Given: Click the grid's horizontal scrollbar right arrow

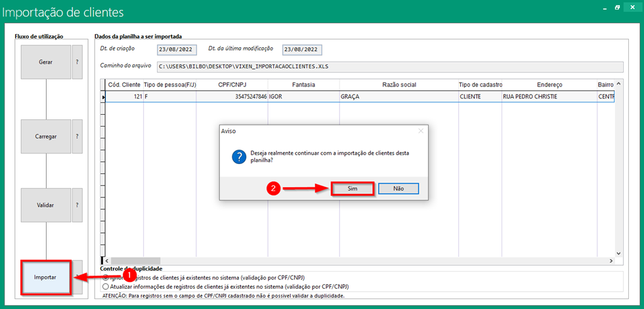Looking at the screenshot, I should coord(611,261).
